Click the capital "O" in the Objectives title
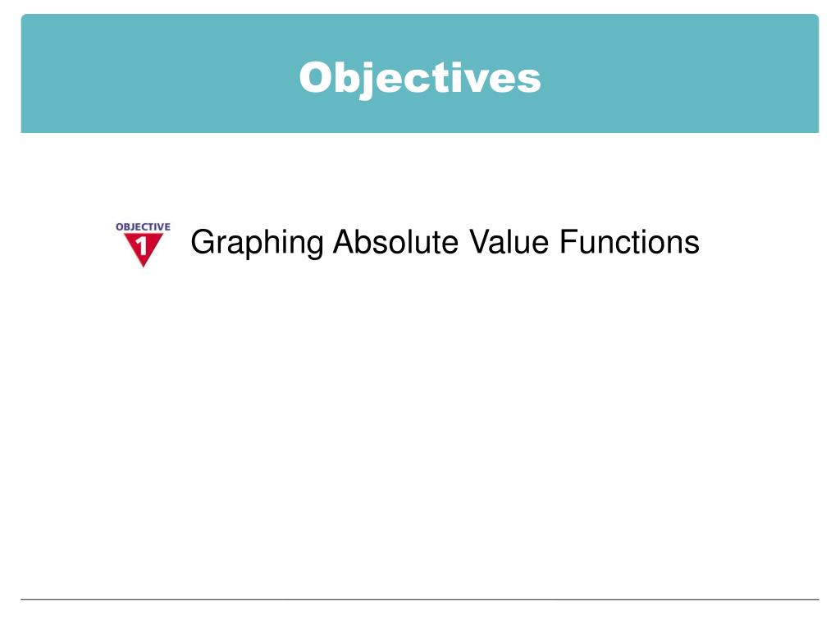 point(313,79)
